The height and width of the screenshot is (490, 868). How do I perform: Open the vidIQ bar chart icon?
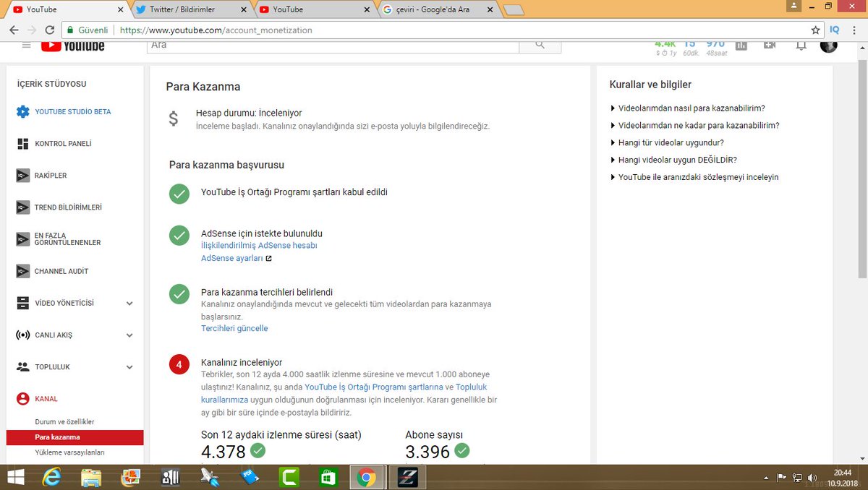coord(741,46)
